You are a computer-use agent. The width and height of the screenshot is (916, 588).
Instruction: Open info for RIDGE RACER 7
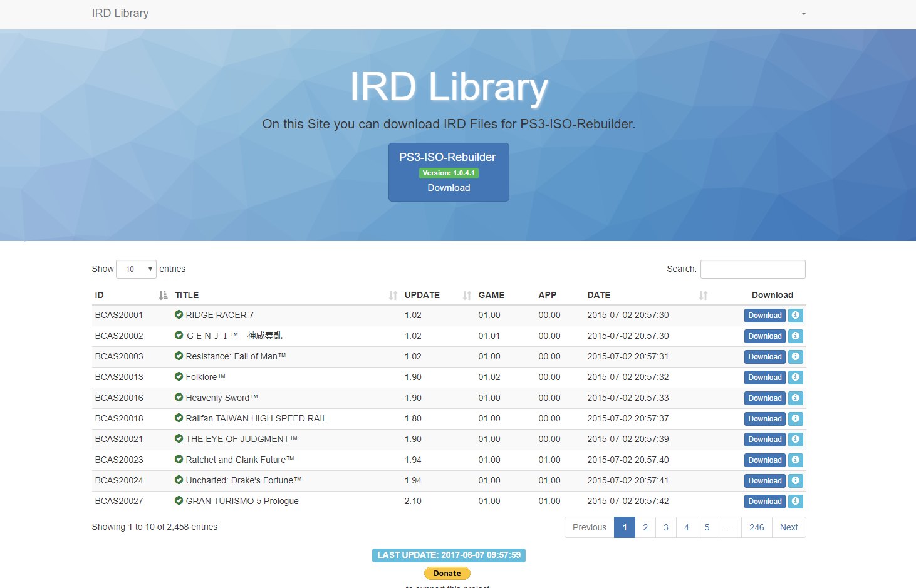click(795, 316)
